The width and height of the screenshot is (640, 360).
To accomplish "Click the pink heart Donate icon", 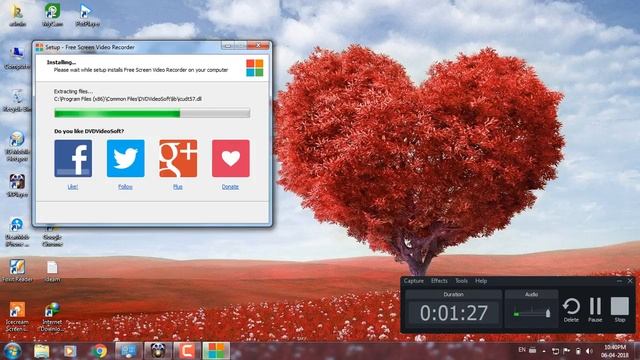I will click(x=231, y=158).
